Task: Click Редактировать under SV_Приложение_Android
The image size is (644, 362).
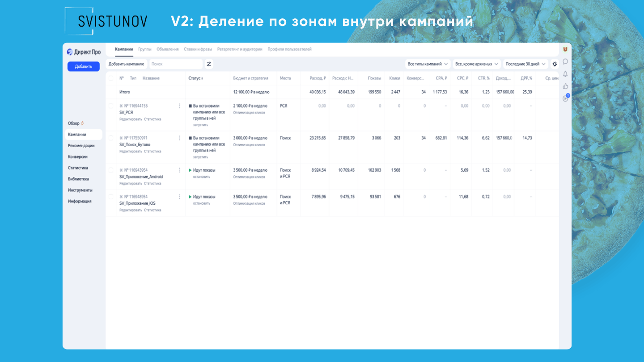Action: tap(131, 184)
